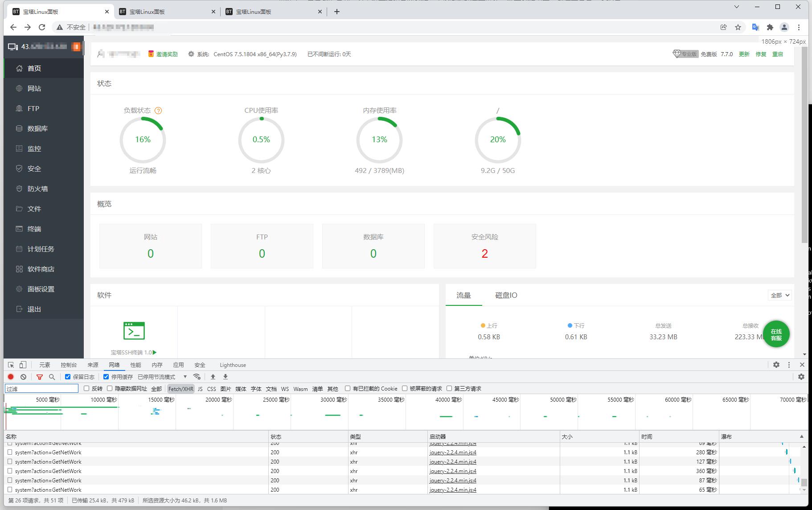
Task: Open the 安全 security sidebar item
Action: click(x=44, y=169)
